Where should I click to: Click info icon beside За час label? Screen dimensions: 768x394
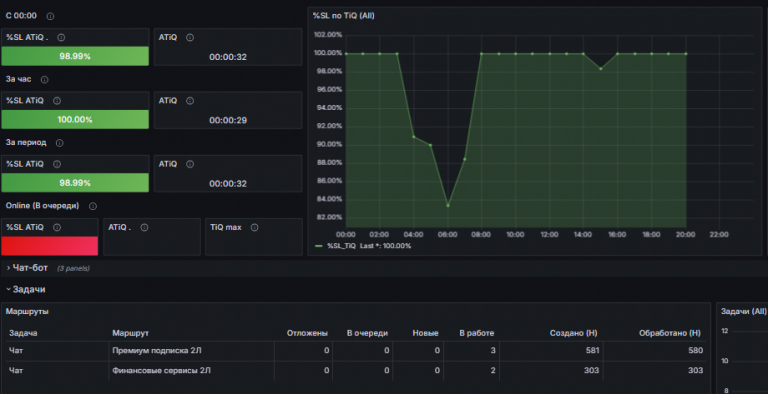[45, 79]
